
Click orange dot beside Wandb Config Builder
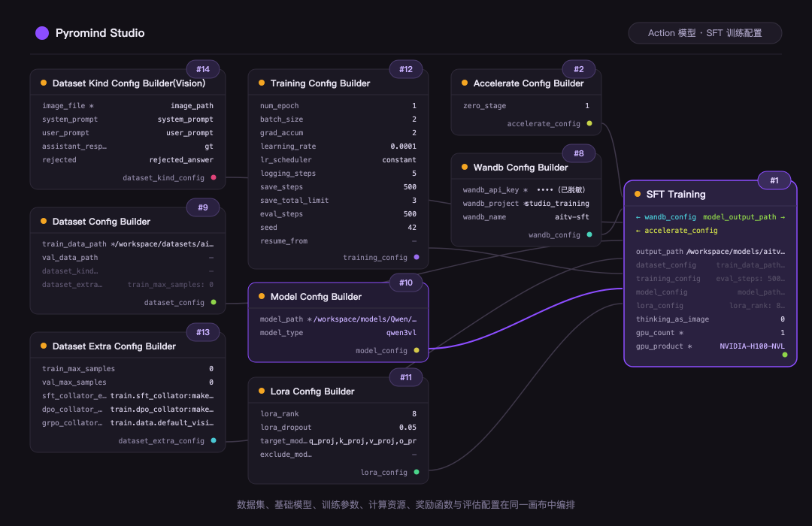(465, 168)
